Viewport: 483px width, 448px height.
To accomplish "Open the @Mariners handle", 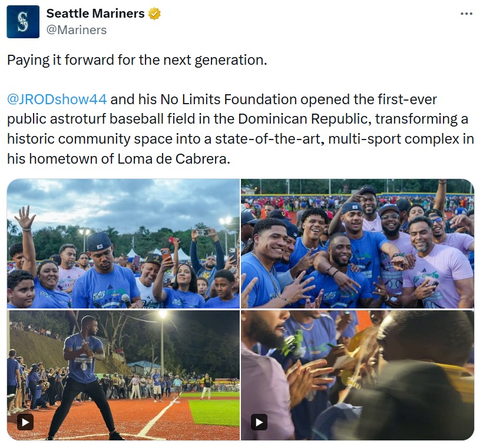I will coord(77,30).
